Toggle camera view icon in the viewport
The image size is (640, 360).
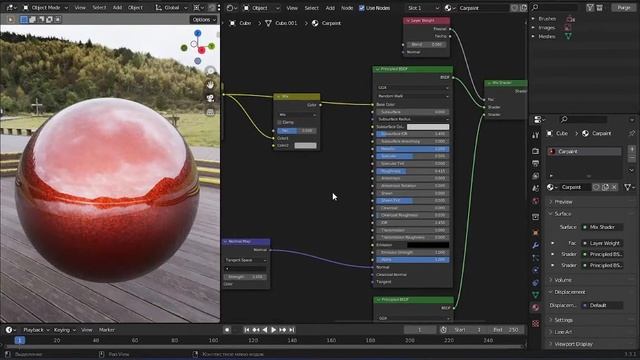[x=210, y=98]
